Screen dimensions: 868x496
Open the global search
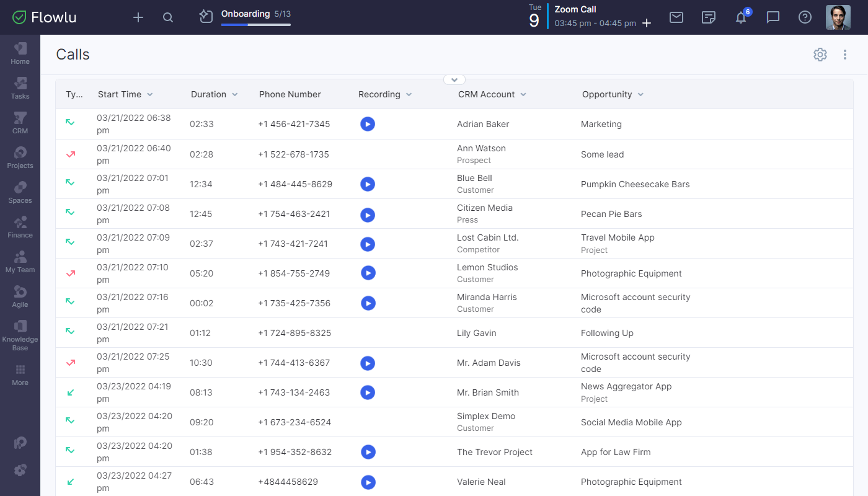click(168, 17)
